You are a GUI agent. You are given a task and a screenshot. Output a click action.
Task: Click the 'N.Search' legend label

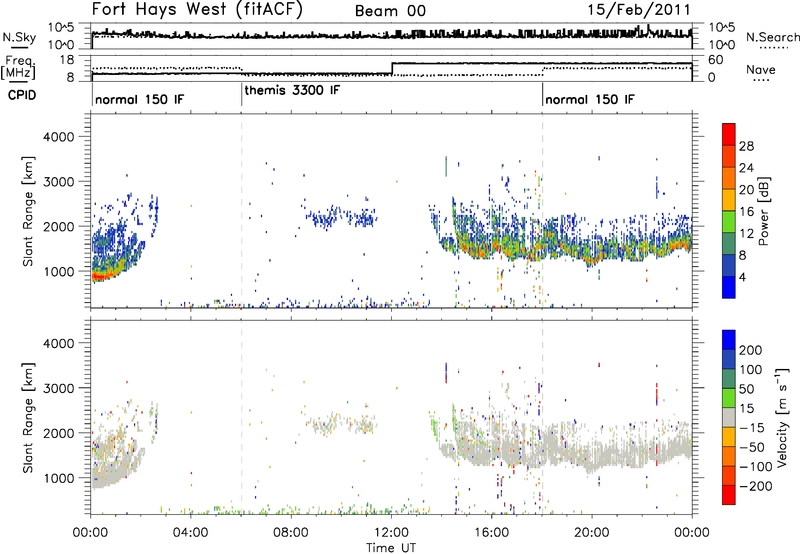coord(772,38)
